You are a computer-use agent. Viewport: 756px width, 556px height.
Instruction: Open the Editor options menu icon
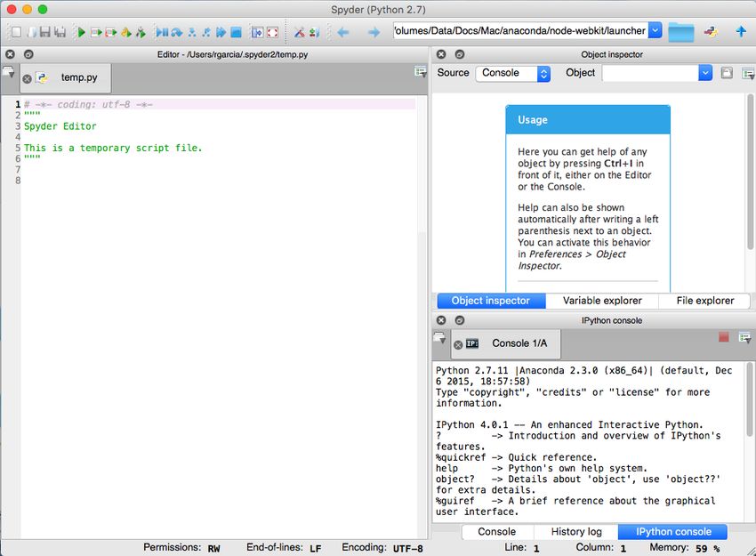coord(421,72)
